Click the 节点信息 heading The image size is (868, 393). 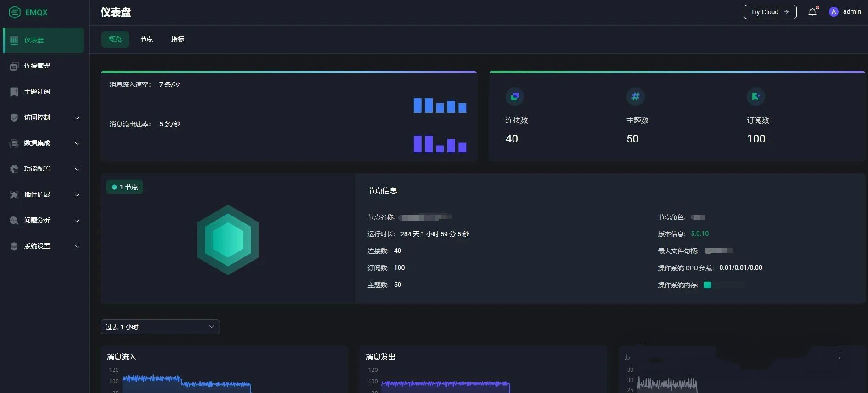pos(382,190)
